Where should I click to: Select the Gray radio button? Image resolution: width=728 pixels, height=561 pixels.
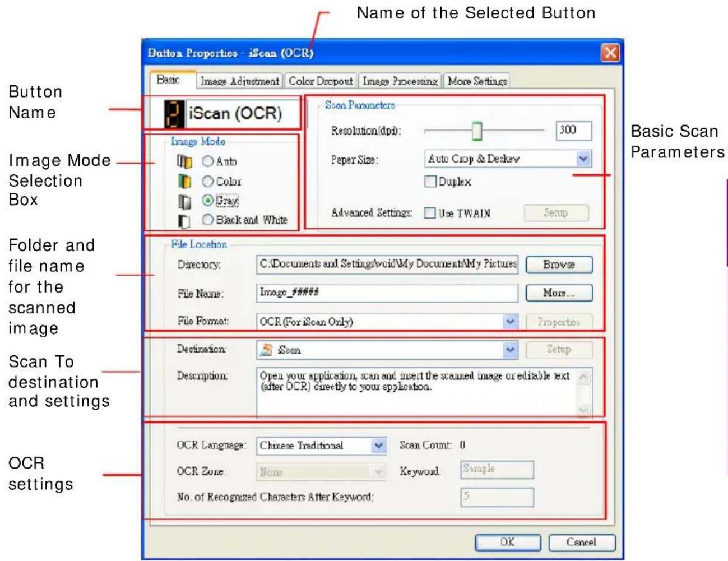(208, 200)
